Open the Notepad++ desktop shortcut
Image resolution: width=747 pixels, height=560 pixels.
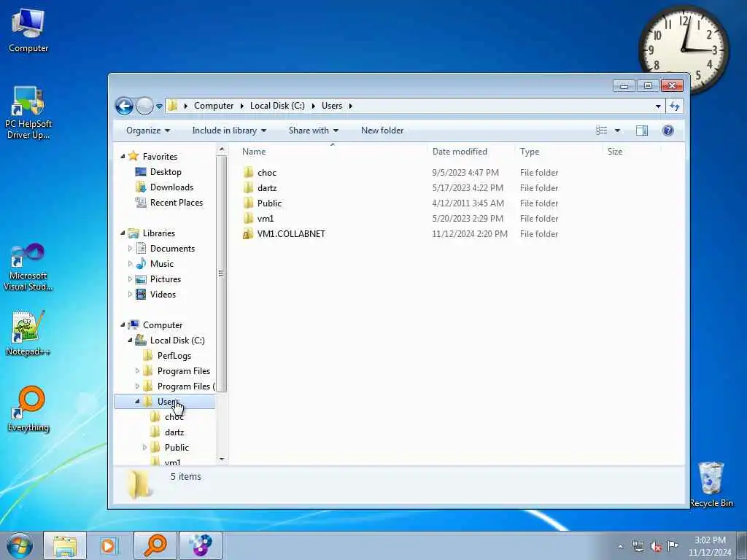coord(28,332)
